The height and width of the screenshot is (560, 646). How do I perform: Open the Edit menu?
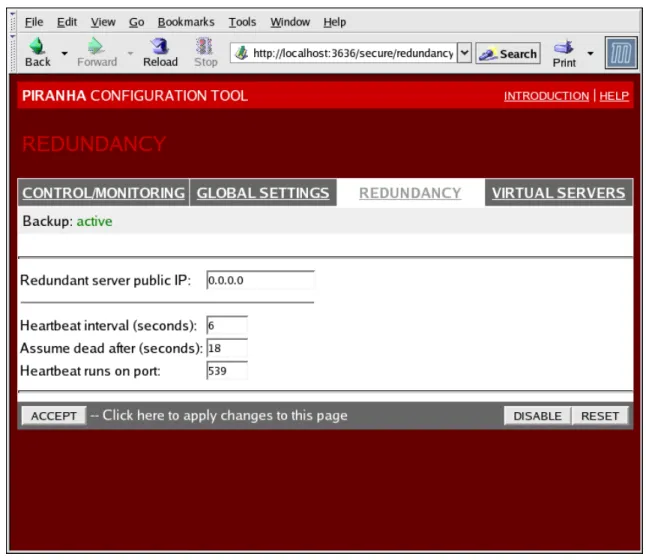67,22
